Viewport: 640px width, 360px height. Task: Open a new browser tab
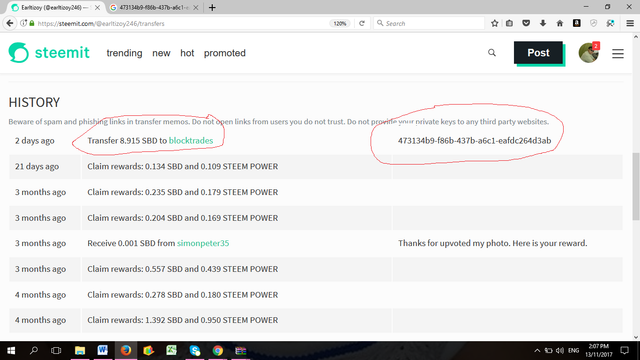point(212,7)
